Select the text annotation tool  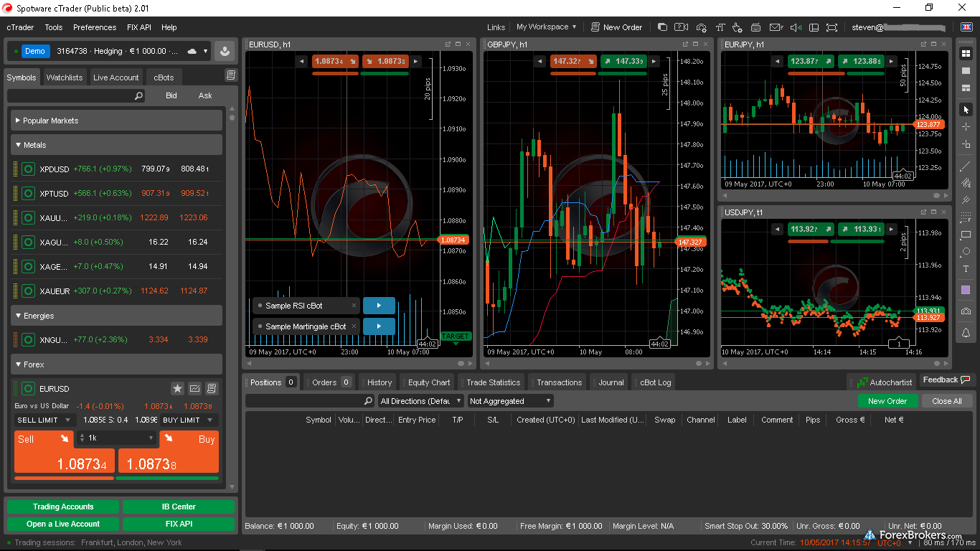[966, 269]
